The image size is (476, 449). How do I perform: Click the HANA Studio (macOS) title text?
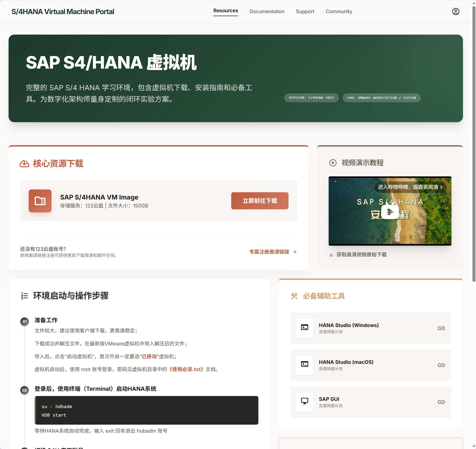pos(346,362)
